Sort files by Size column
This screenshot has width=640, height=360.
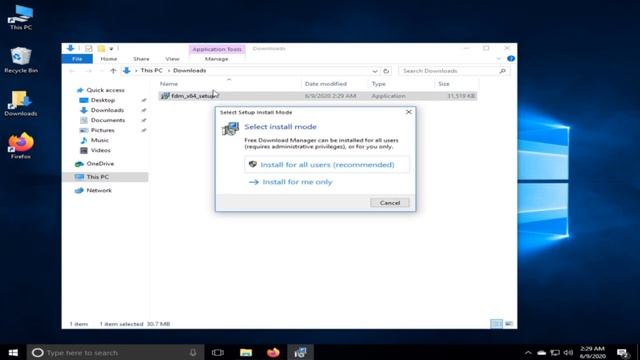click(x=444, y=84)
